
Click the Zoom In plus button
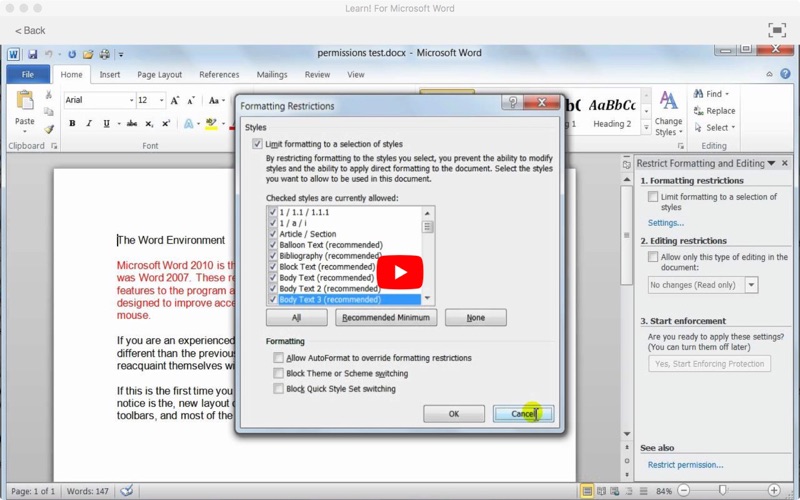pyautogui.click(x=774, y=491)
